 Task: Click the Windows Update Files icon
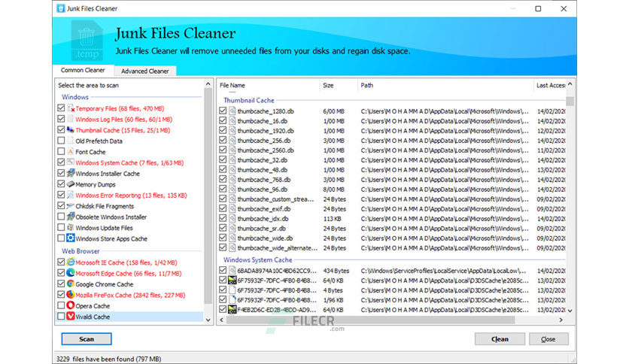click(71, 227)
